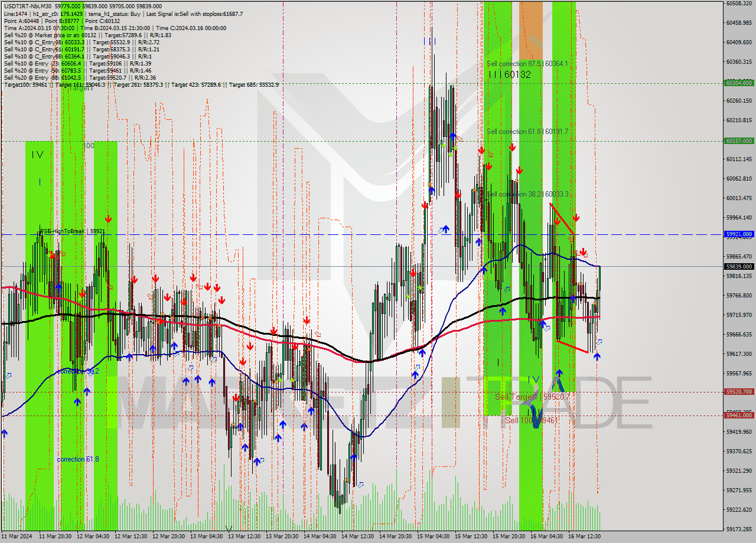Screen dimensions: 756x543
Task: Click the 'Sell Target1 | 59520.7' label
Action: [x=533, y=397]
